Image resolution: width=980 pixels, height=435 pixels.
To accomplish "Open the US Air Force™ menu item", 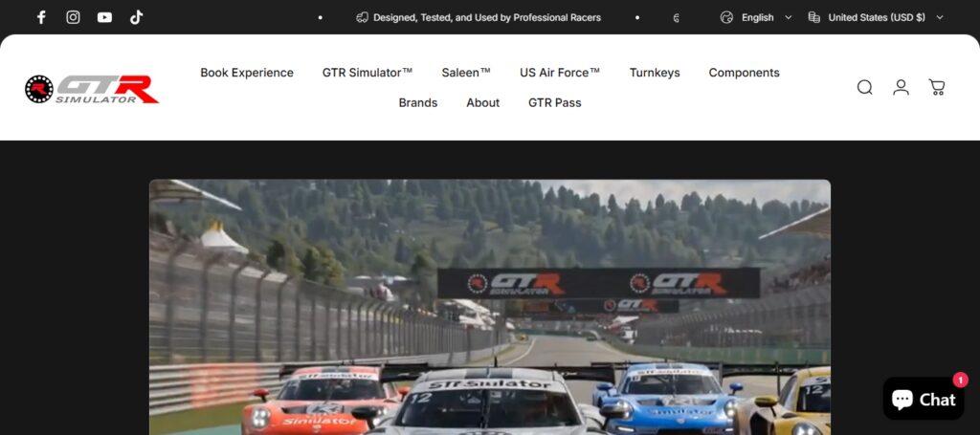I will pos(560,73).
